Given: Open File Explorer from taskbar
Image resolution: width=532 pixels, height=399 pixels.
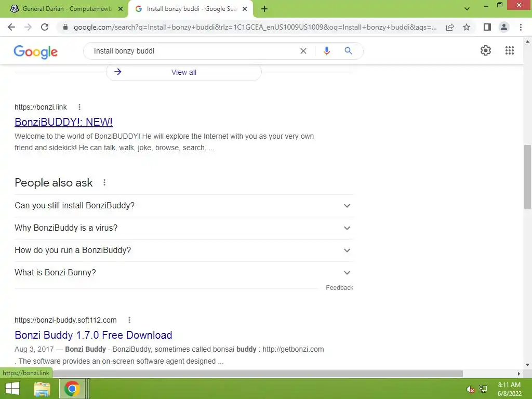Looking at the screenshot, I should click(42, 389).
